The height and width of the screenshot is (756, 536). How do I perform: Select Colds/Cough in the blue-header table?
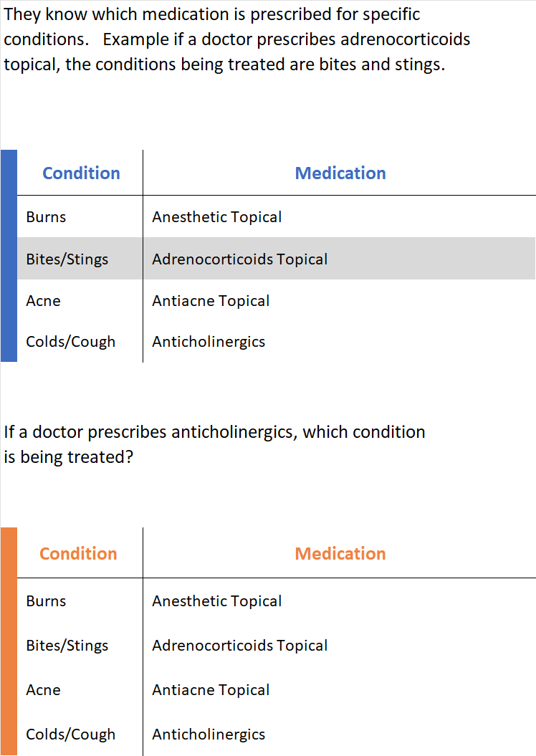70,342
